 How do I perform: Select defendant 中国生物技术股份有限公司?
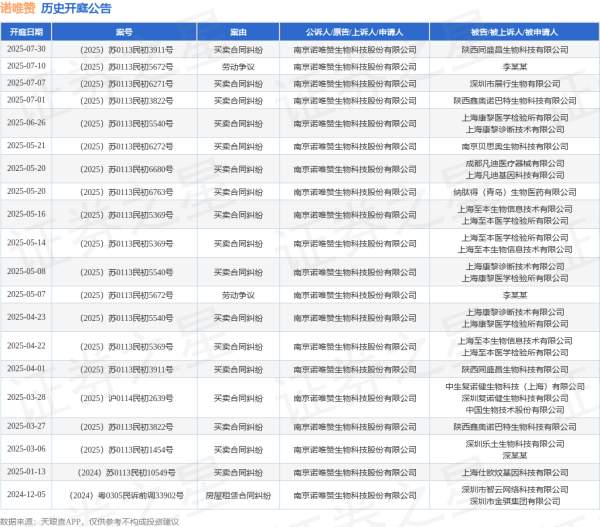click(x=514, y=409)
